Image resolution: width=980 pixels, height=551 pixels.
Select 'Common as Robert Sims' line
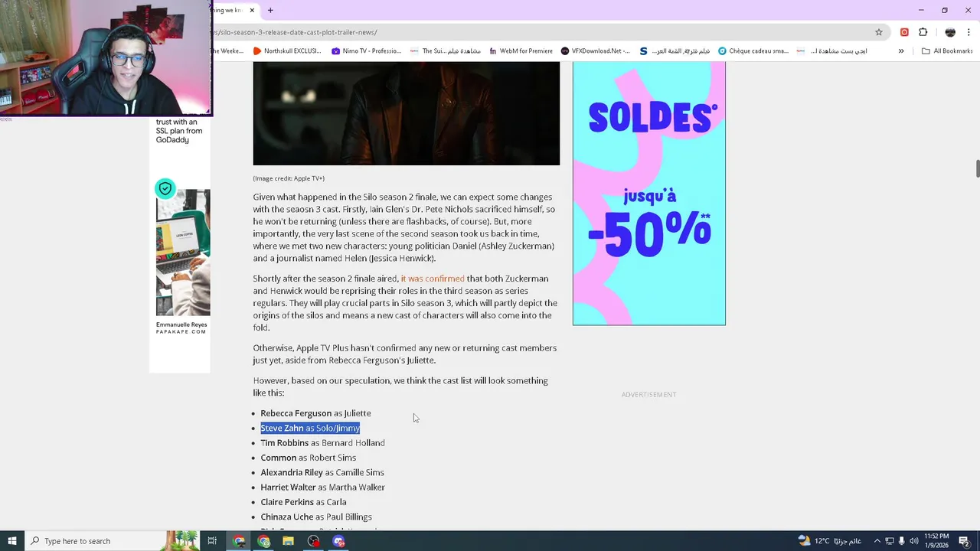pyautogui.click(x=308, y=458)
